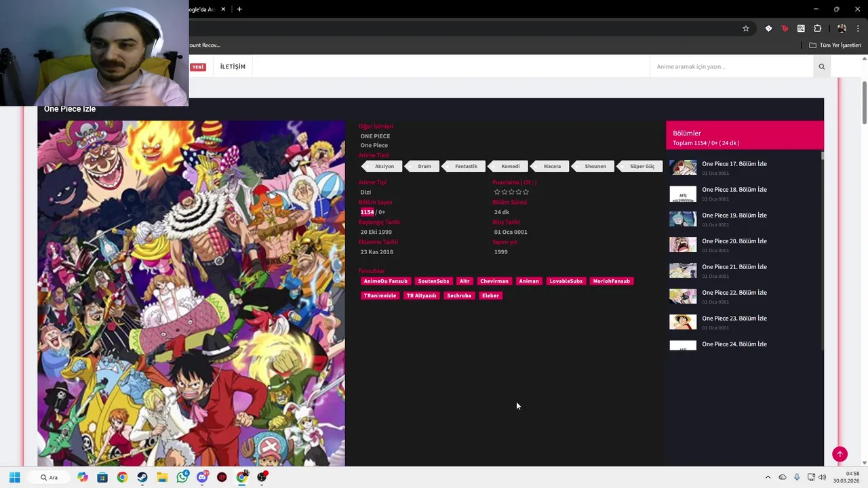Choose the LovableSubs fansub tag
The image size is (868, 488).
point(566,281)
